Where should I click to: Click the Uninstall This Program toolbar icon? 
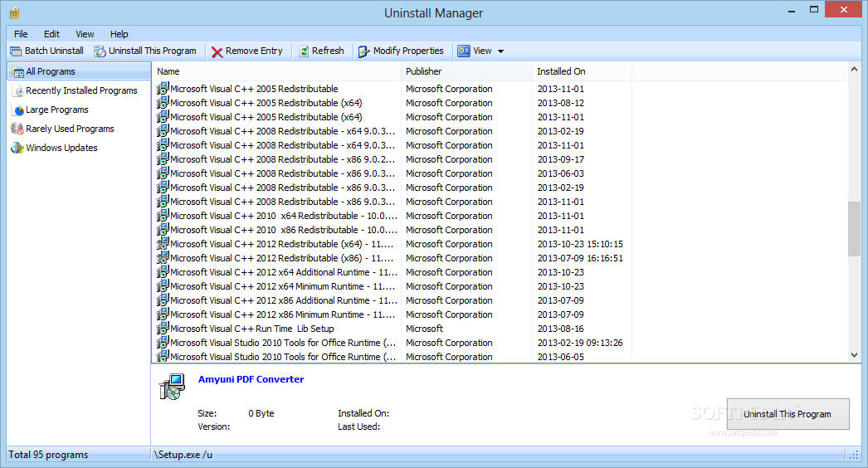tap(100, 51)
